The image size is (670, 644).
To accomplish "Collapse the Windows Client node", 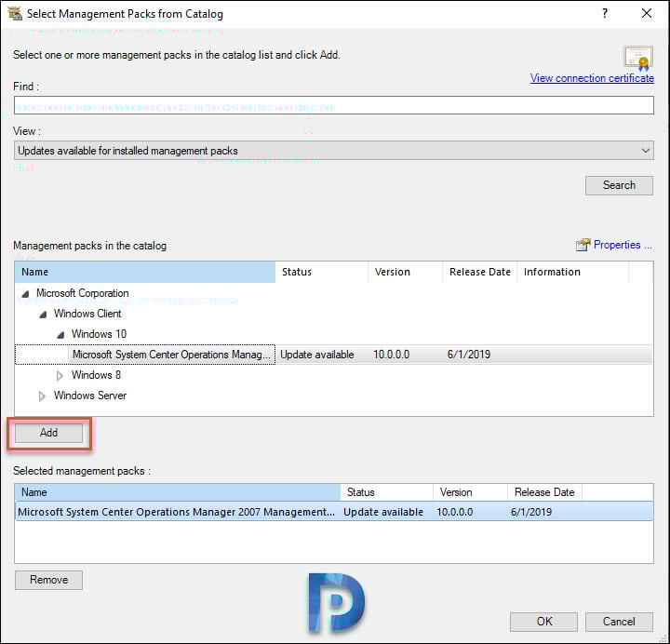I will point(43,315).
